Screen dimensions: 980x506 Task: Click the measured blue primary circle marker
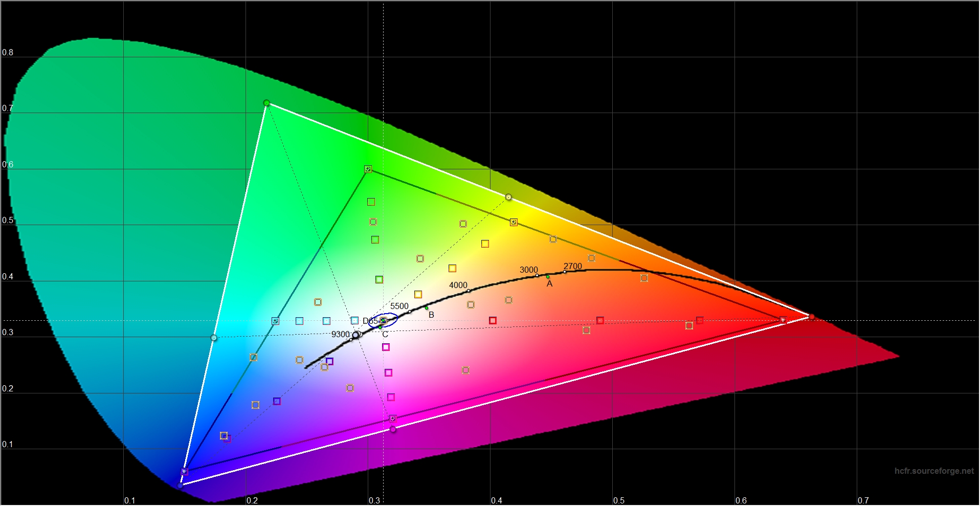point(180,485)
